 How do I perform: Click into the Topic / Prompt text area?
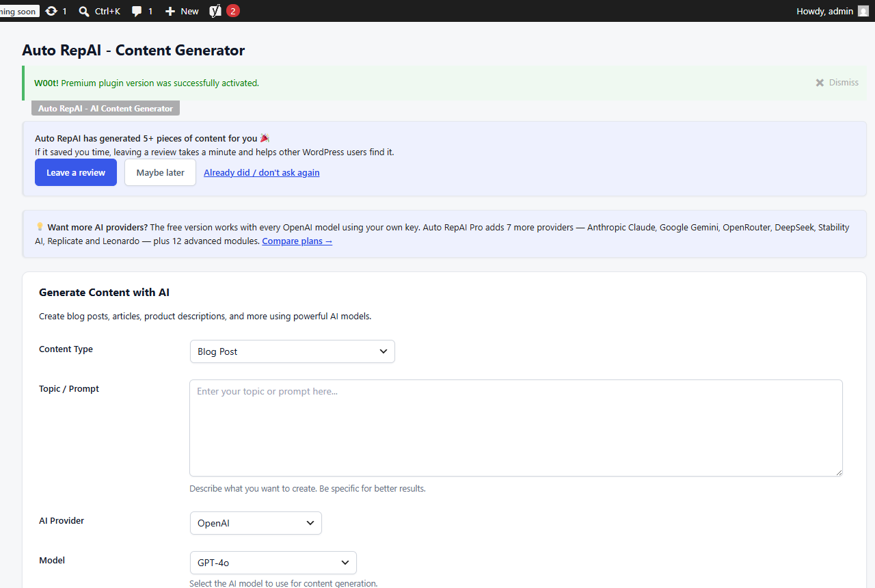[516, 428]
